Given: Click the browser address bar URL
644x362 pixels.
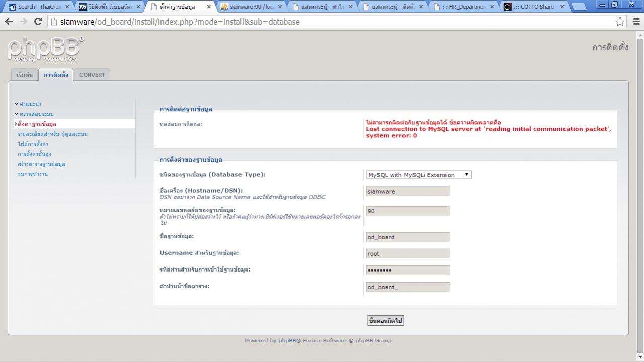Looking at the screenshot, I should 180,22.
